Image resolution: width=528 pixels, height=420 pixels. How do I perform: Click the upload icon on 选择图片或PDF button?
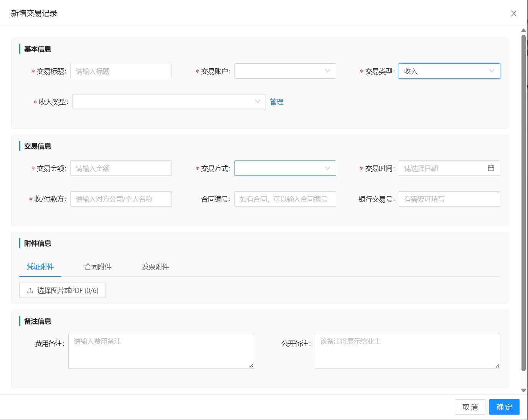click(30, 291)
